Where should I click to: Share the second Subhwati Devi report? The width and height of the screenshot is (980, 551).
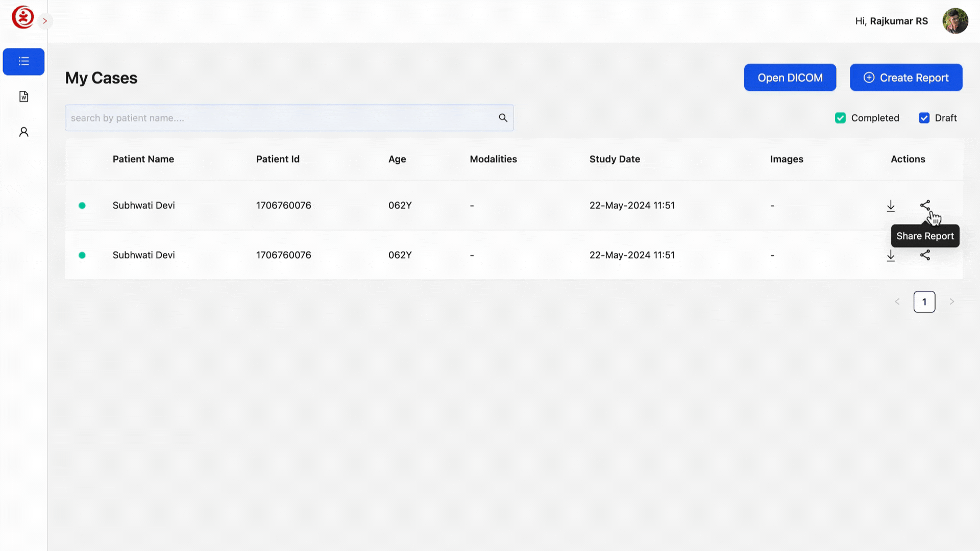tap(925, 255)
